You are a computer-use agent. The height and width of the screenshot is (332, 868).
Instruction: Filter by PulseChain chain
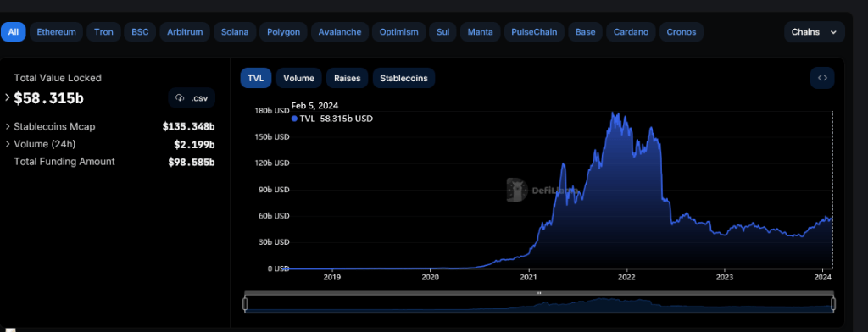click(x=534, y=32)
